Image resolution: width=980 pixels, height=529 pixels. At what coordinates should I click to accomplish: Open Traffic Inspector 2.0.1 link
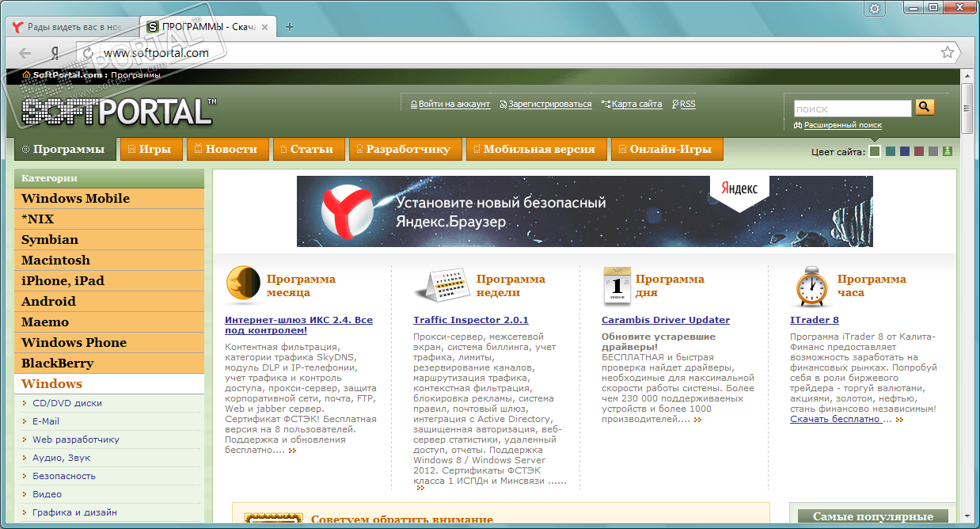pyautogui.click(x=470, y=320)
